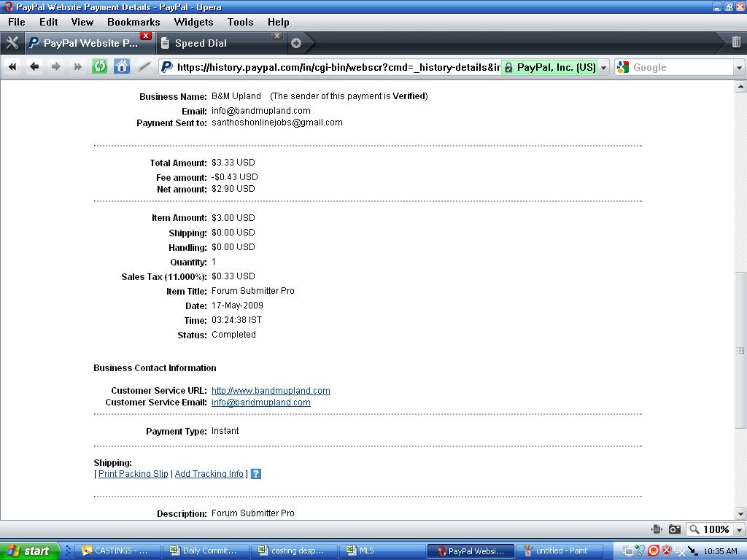Screen dimensions: 747x560
Task: Click the Rewind navigation button
Action: pyautogui.click(x=12, y=66)
